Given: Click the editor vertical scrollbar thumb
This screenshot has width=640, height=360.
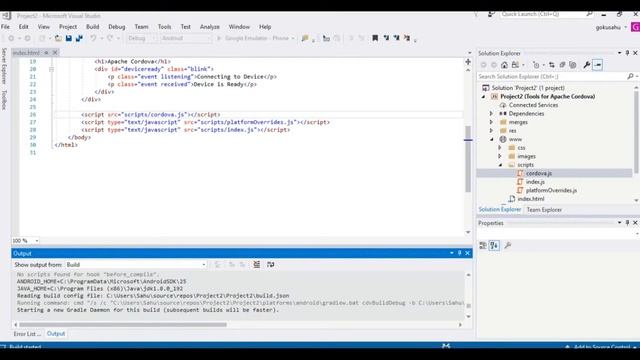Looking at the screenshot, I should point(468,159).
